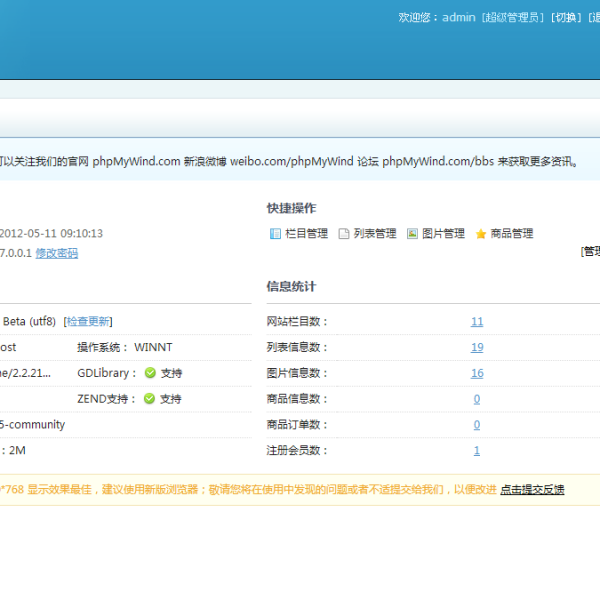Screen dimensions: 600x600
Task: Open the 网站栏目数 count 11
Action: (x=477, y=321)
